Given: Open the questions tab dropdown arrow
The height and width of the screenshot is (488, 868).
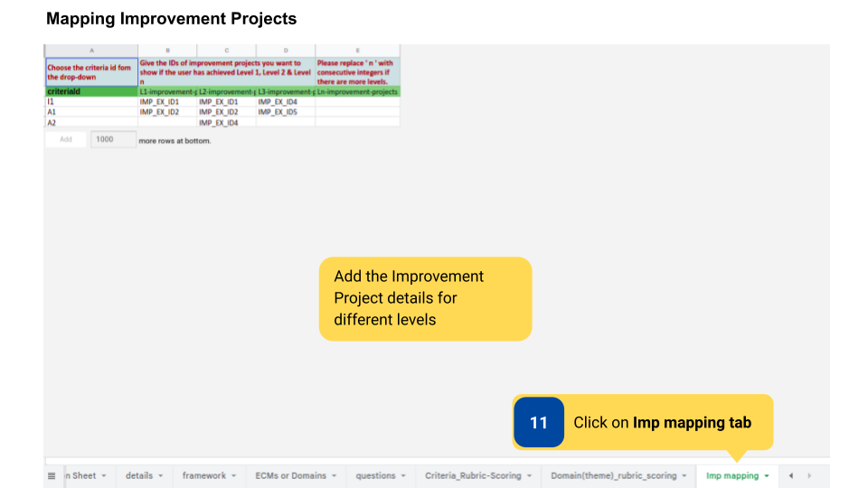Looking at the screenshot, I should 404,476.
